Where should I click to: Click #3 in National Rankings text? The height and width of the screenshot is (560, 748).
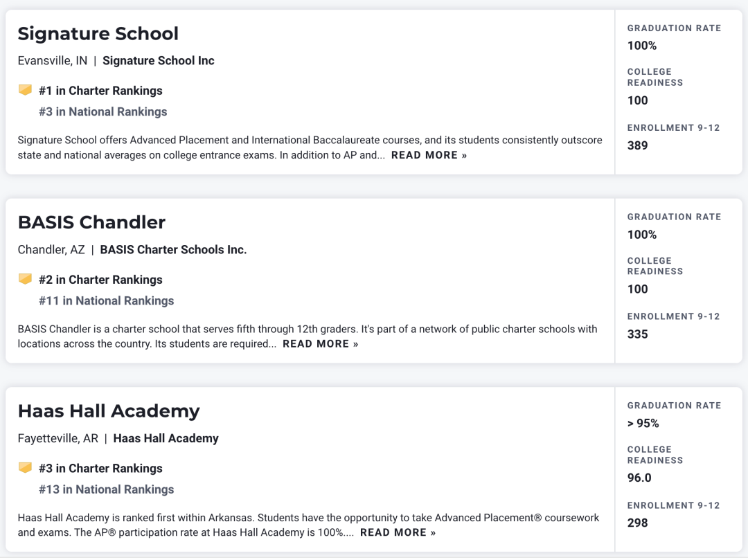click(x=103, y=111)
